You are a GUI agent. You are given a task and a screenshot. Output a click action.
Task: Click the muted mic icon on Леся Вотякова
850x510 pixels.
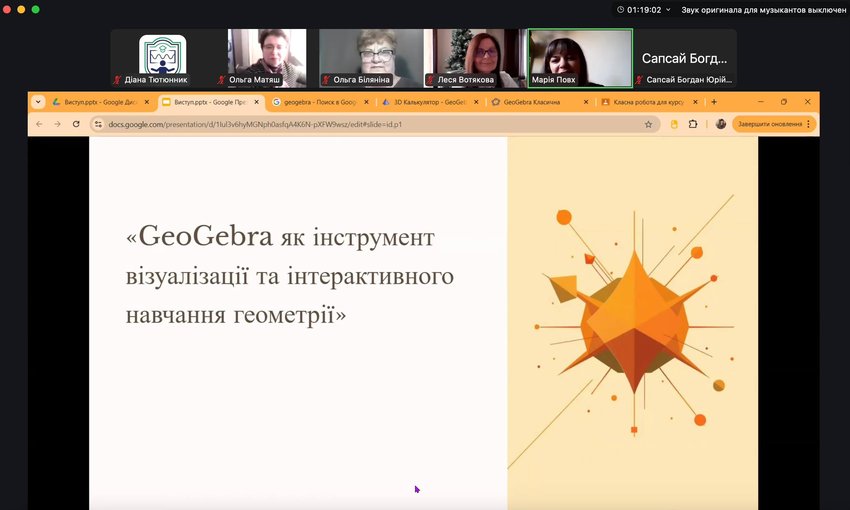pos(430,80)
